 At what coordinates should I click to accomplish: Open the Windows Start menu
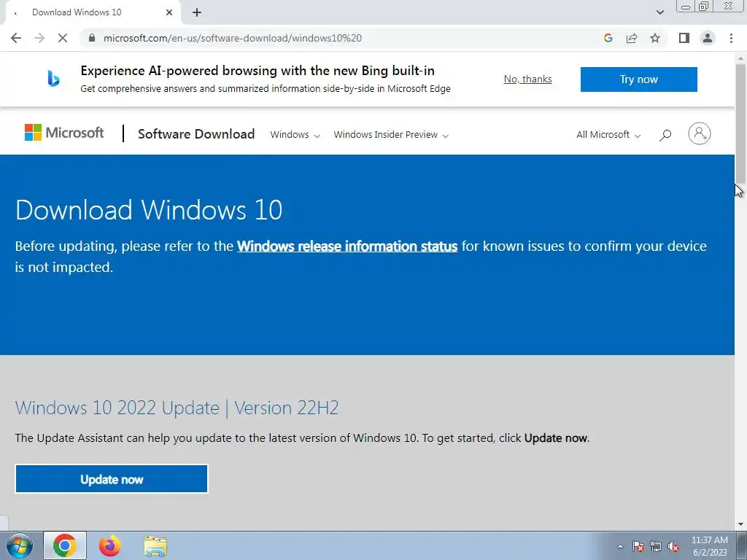click(20, 545)
